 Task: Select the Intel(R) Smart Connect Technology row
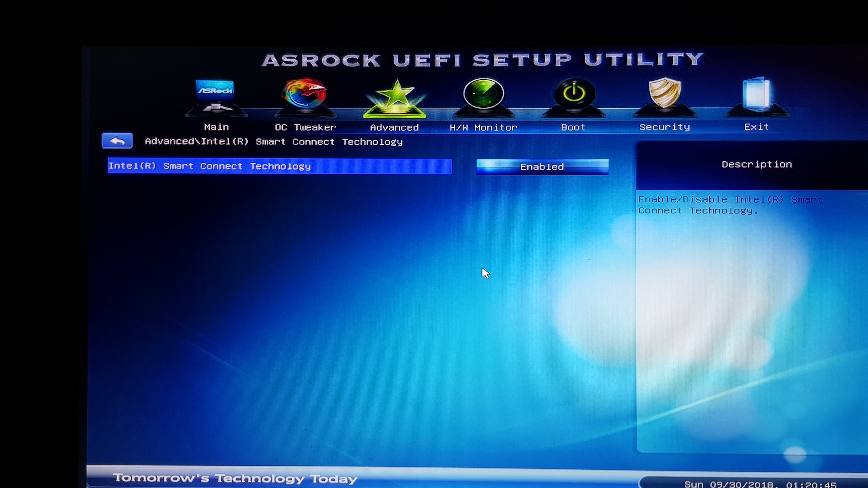280,166
